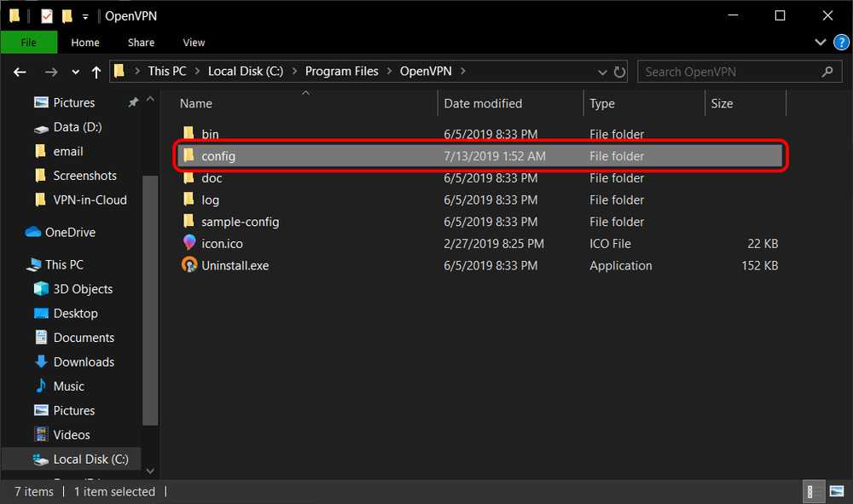Open the address bar history dropdown

click(602, 72)
